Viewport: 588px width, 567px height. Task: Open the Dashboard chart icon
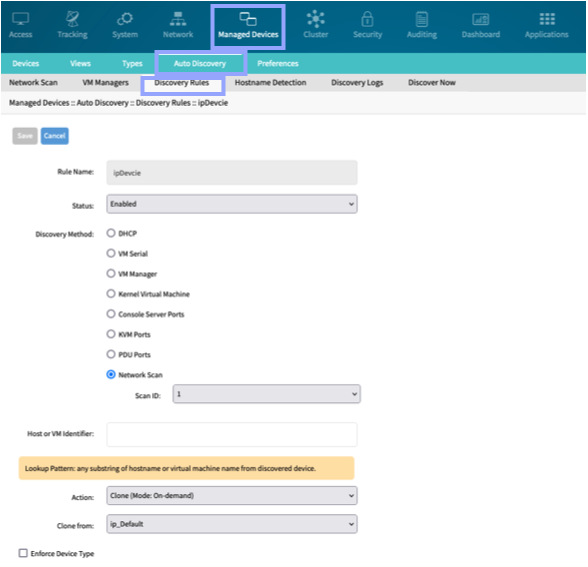point(480,19)
